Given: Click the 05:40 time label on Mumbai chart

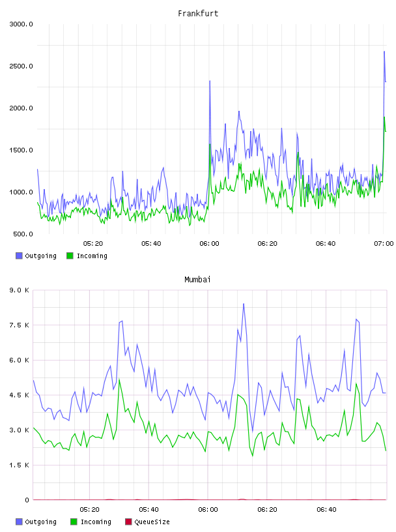Looking at the screenshot, I should (149, 510).
